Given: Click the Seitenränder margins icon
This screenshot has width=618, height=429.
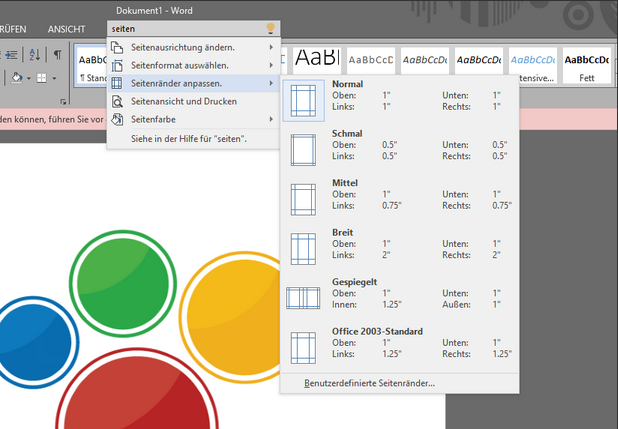Looking at the screenshot, I should (x=117, y=83).
